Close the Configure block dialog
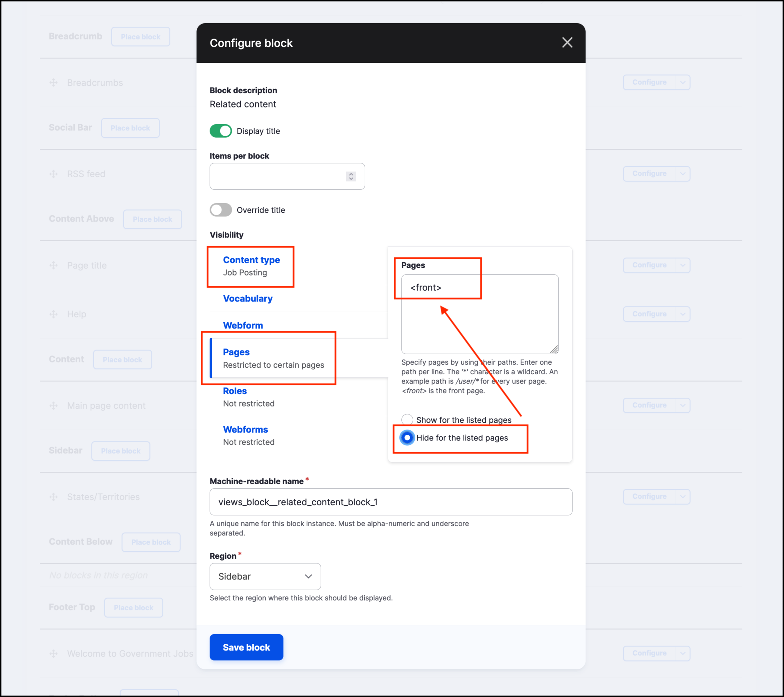The height and width of the screenshot is (697, 784). click(x=567, y=43)
